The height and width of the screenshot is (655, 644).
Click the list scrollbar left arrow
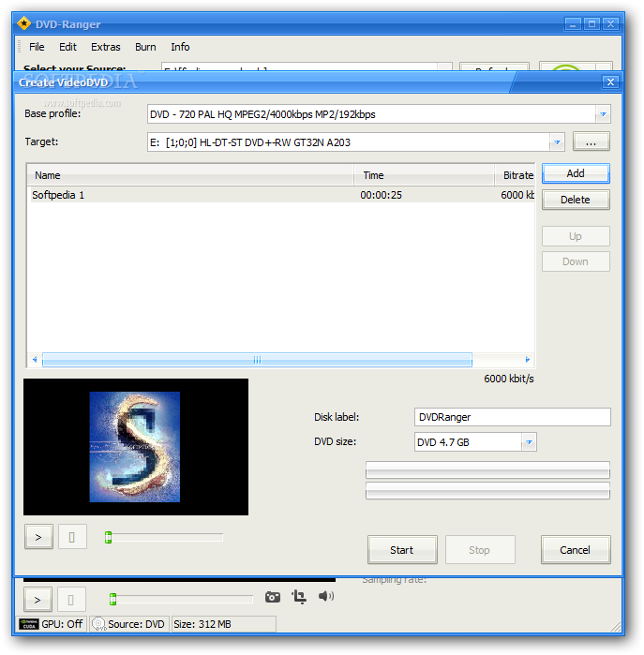click(35, 360)
